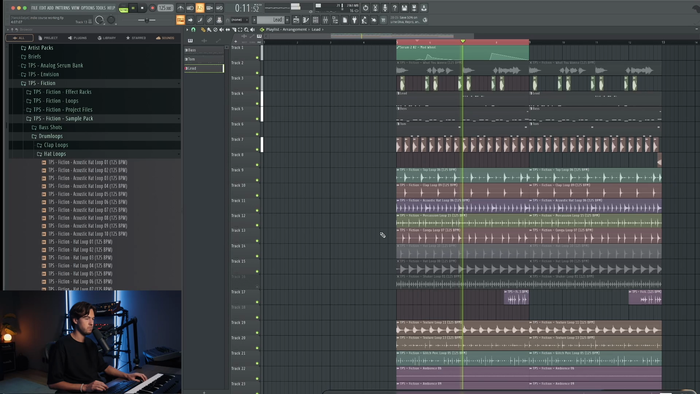Select the orange draw mode toolbar icon
Screen dimensions: 700x394
[x=180, y=20]
